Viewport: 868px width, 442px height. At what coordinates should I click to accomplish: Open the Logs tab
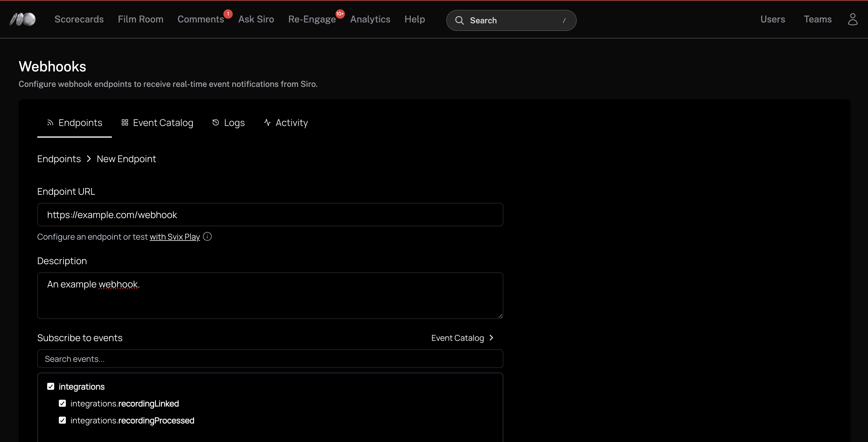coord(228,123)
